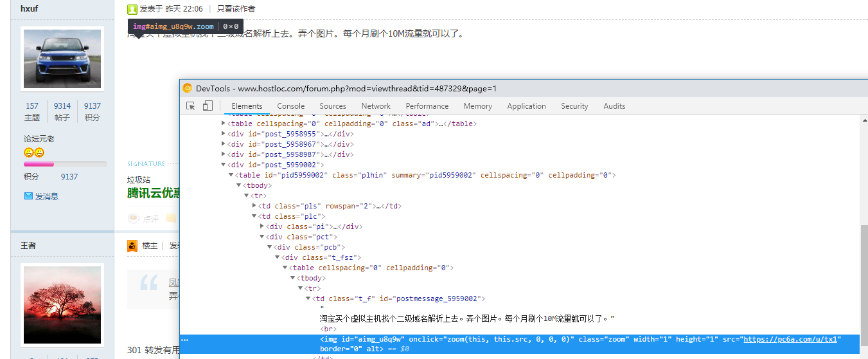Open the Performance tab
868x359 pixels.
[x=427, y=106]
